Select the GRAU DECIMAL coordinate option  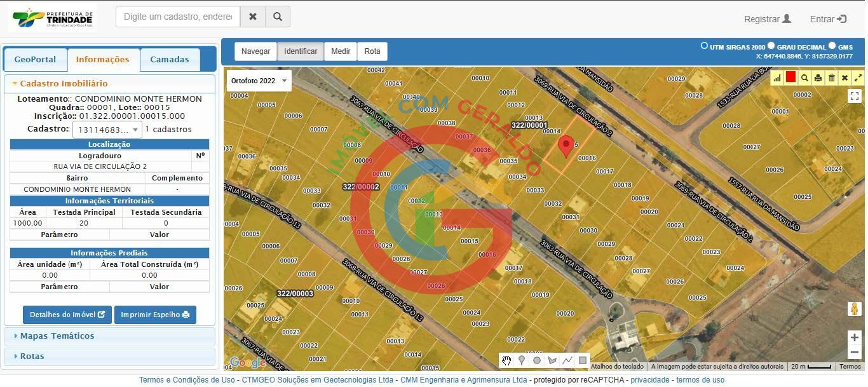[x=771, y=46]
